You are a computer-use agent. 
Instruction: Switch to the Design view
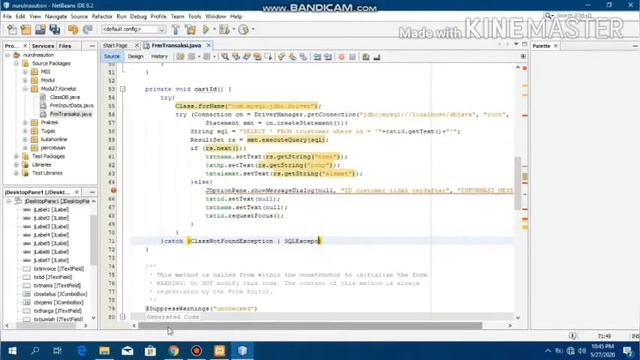click(136, 57)
